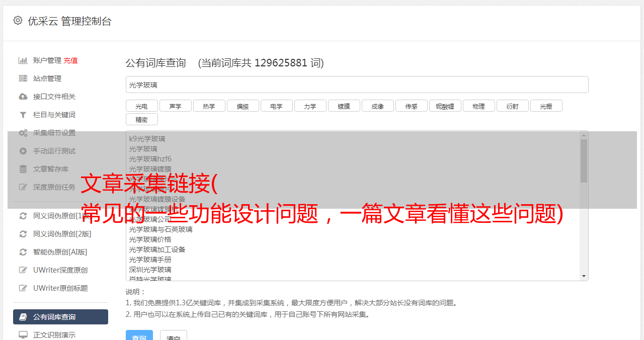644x340 pixels.
Task: Select 光学玻璃与石英玻璃 in the results list
Action: [160, 229]
